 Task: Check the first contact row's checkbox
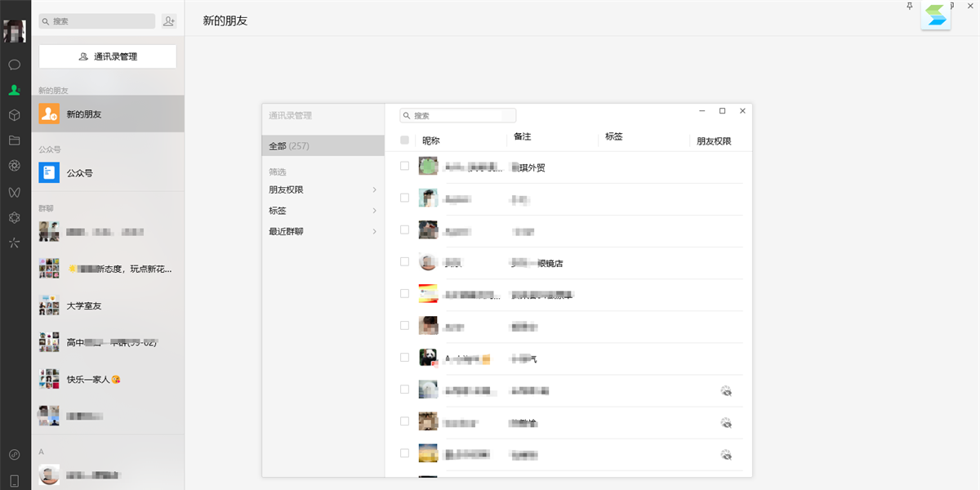404,166
